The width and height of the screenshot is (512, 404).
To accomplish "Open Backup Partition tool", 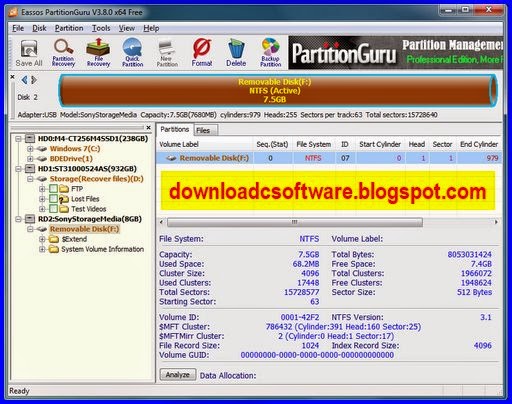I will [270, 53].
